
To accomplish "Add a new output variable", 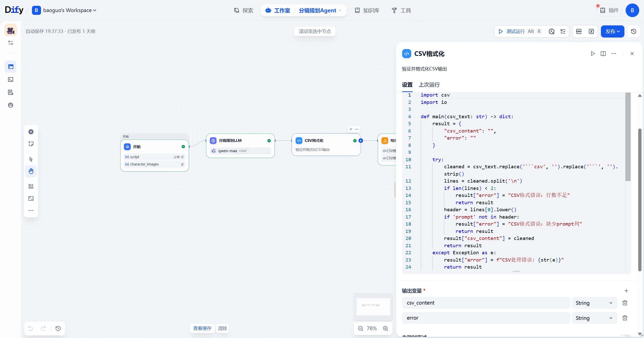I will click(x=626, y=291).
